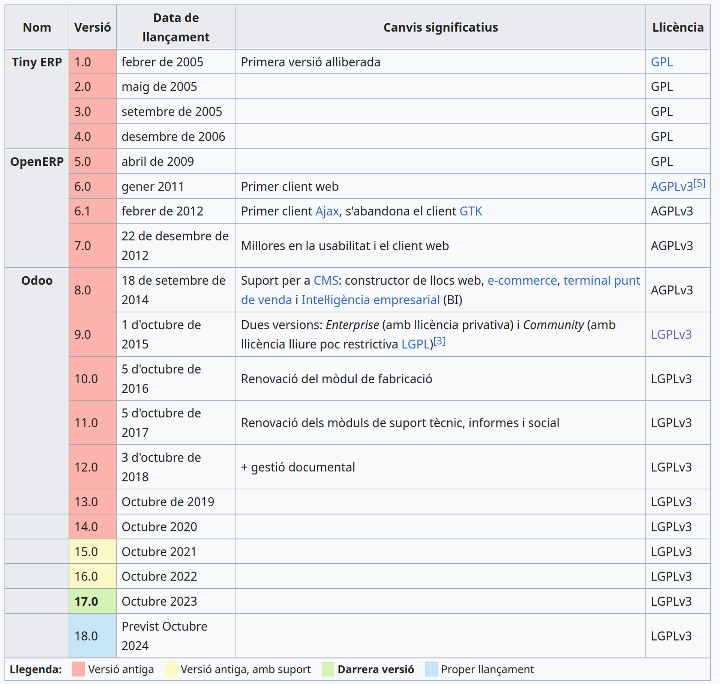This screenshot has width=720, height=684.
Task: Click the date 'gener 2011'
Action: tap(153, 187)
